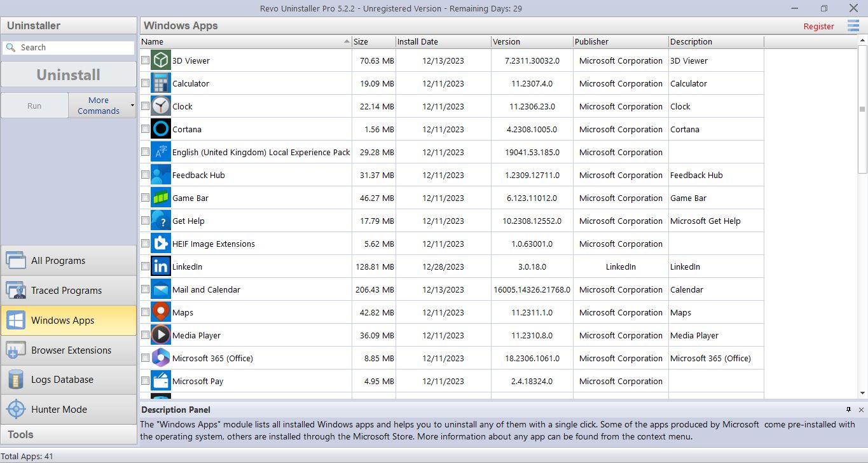
Task: Sort by the Publisher column header
Action: (621, 41)
